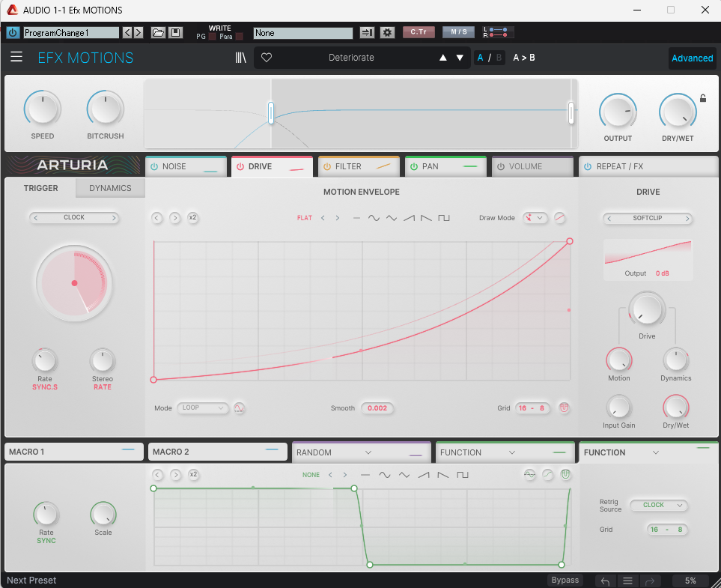The image size is (721, 588).
Task: Click the A > B copy button
Action: [x=524, y=58]
